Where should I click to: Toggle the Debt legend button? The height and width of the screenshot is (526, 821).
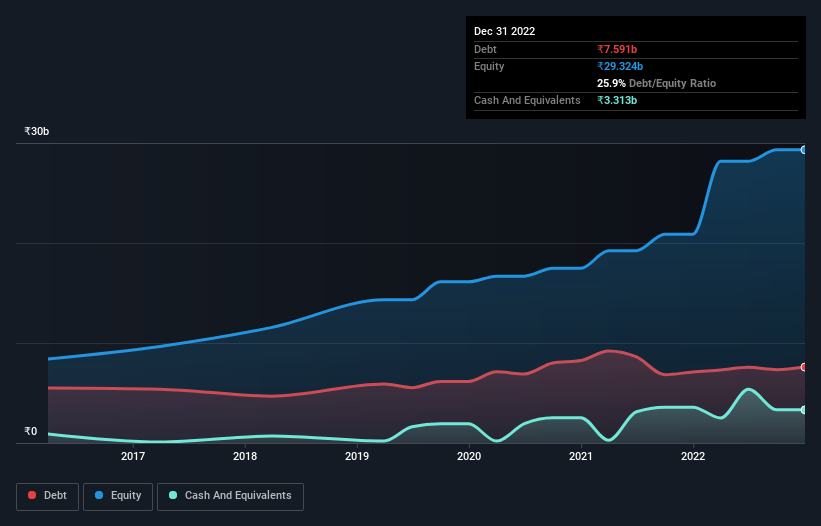click(x=48, y=496)
